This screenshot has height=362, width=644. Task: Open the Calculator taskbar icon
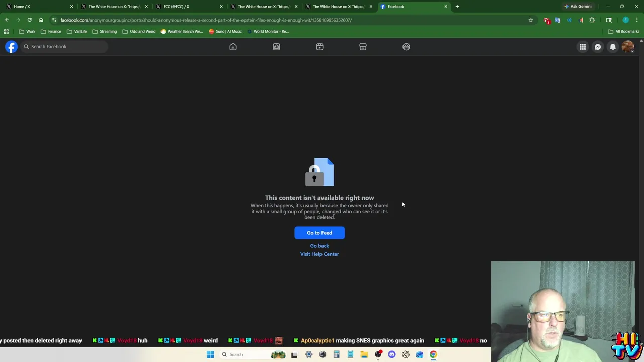tap(336, 354)
